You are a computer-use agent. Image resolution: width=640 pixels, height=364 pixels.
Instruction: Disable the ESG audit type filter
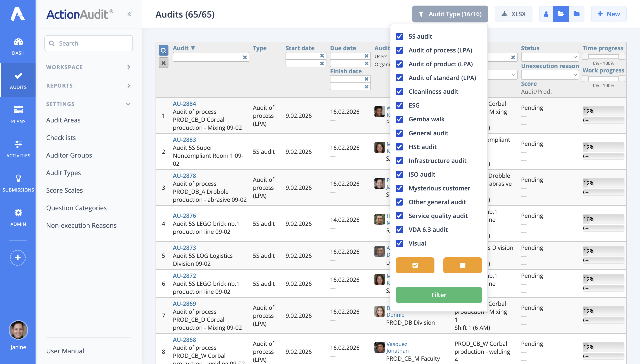pyautogui.click(x=399, y=105)
